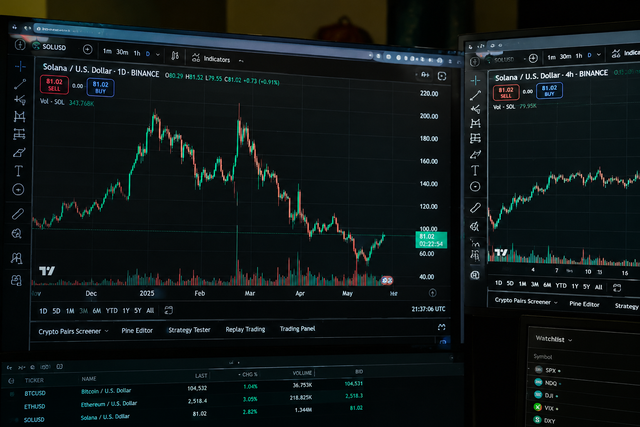
Task: Click the 81.02 current price label on axis
Action: 431,240
